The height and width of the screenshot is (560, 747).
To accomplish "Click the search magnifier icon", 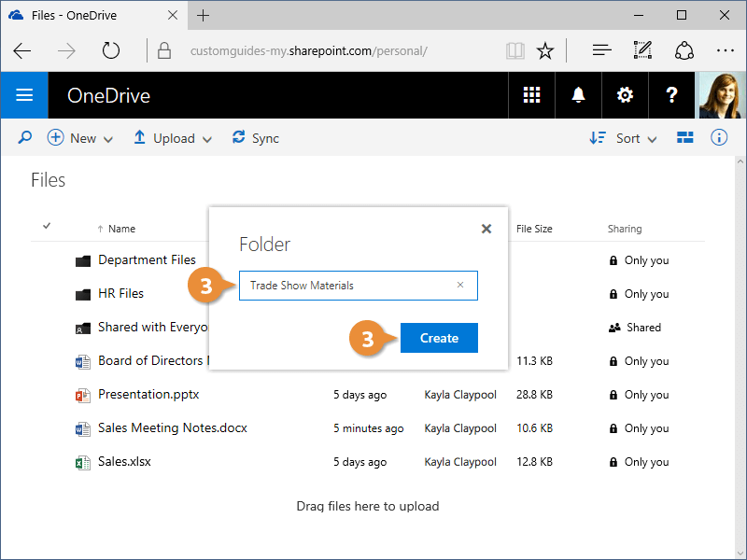I will pyautogui.click(x=25, y=138).
